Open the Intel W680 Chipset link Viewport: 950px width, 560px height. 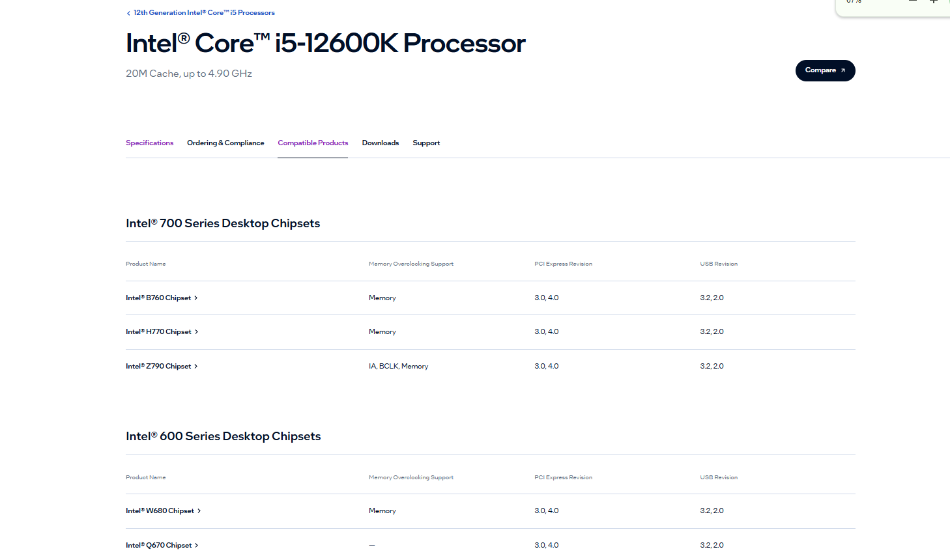click(163, 511)
